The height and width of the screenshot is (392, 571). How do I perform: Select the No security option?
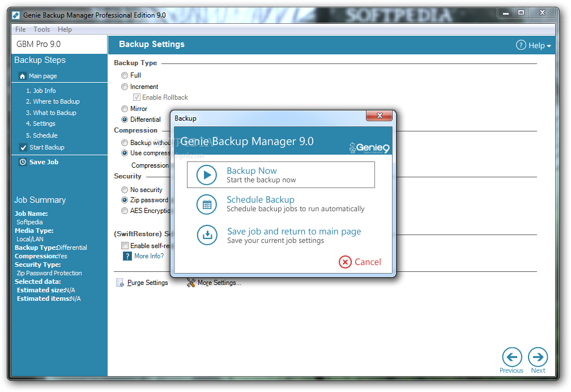[x=125, y=190]
